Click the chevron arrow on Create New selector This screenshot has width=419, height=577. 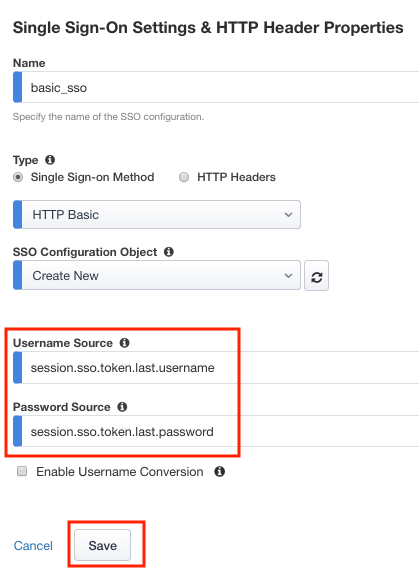(x=288, y=276)
